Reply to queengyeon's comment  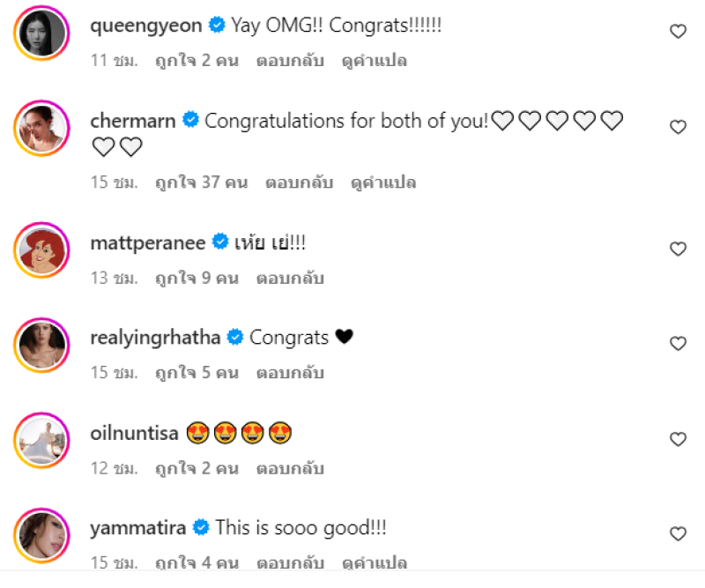(290, 62)
